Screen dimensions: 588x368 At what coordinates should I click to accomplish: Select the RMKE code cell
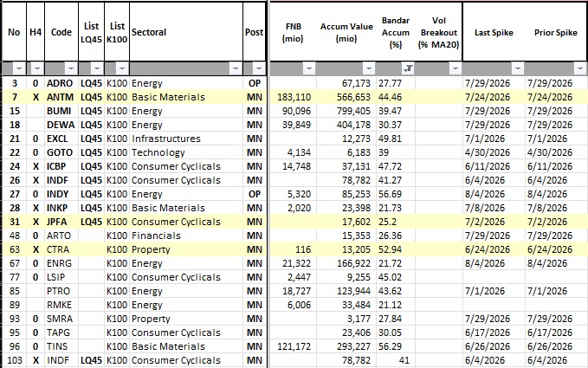(61, 306)
